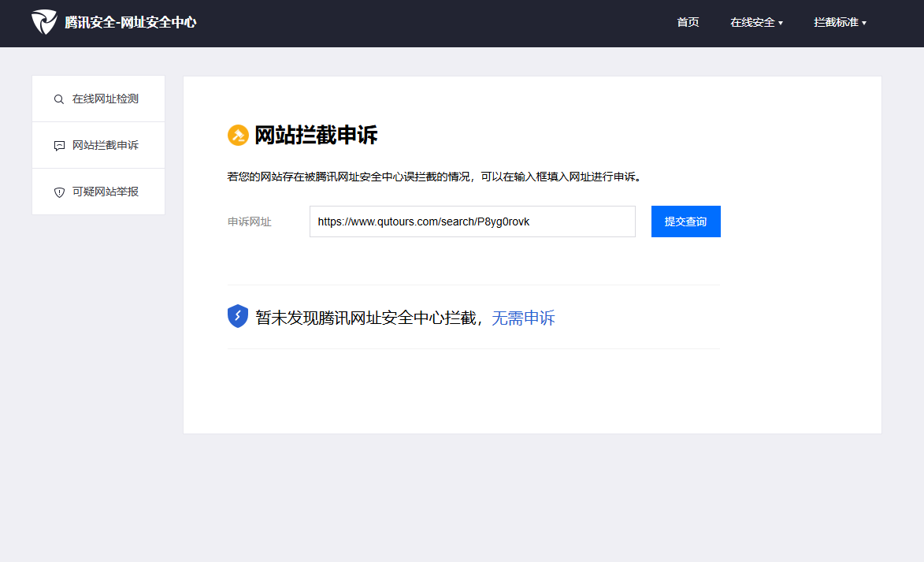The height and width of the screenshot is (562, 924).
Task: Click the 腾讯安全-网址安全中心 site title
Action: [130, 22]
